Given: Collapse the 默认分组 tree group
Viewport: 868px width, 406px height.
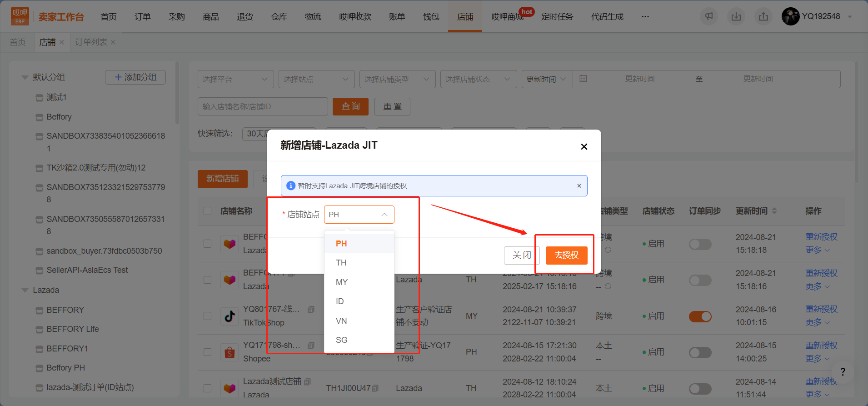Looking at the screenshot, I should 25,77.
